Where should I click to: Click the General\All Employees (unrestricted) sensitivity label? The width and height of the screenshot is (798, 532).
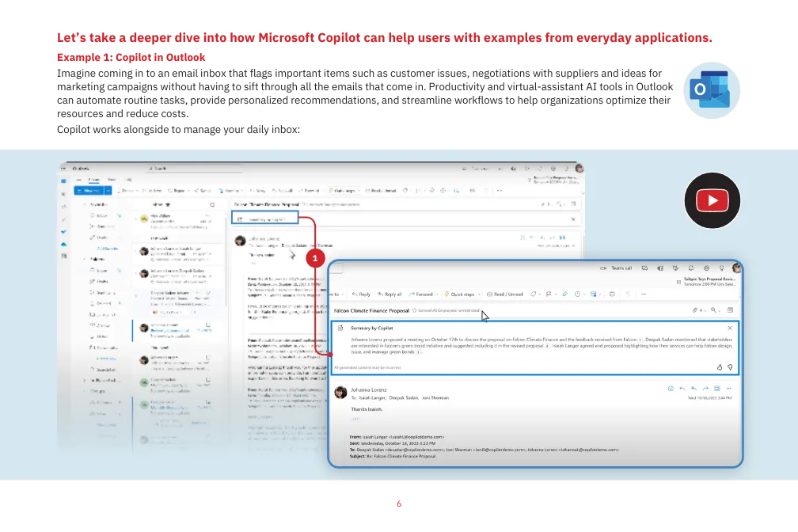446,310
